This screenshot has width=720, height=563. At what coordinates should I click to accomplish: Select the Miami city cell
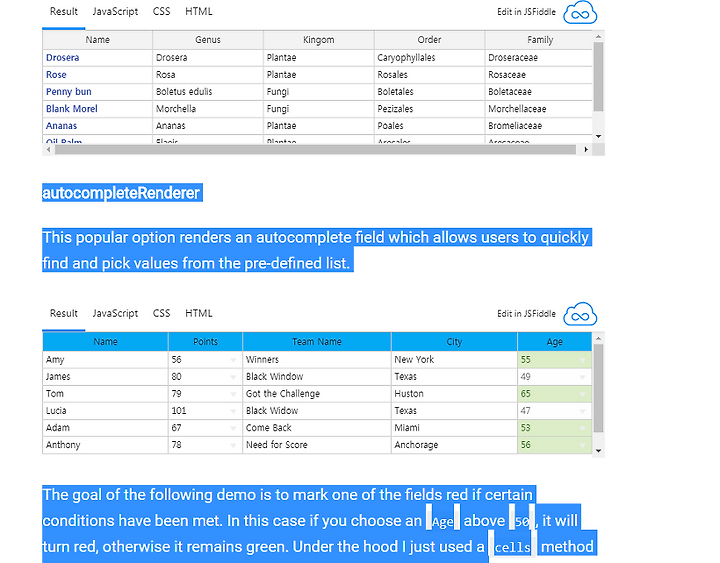(x=454, y=428)
